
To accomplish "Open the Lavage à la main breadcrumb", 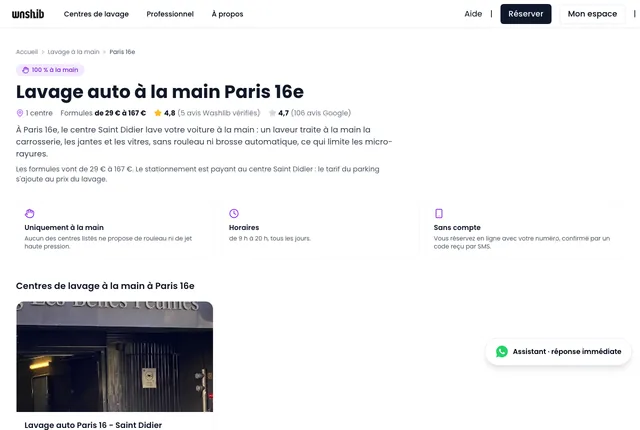I will [x=73, y=52].
